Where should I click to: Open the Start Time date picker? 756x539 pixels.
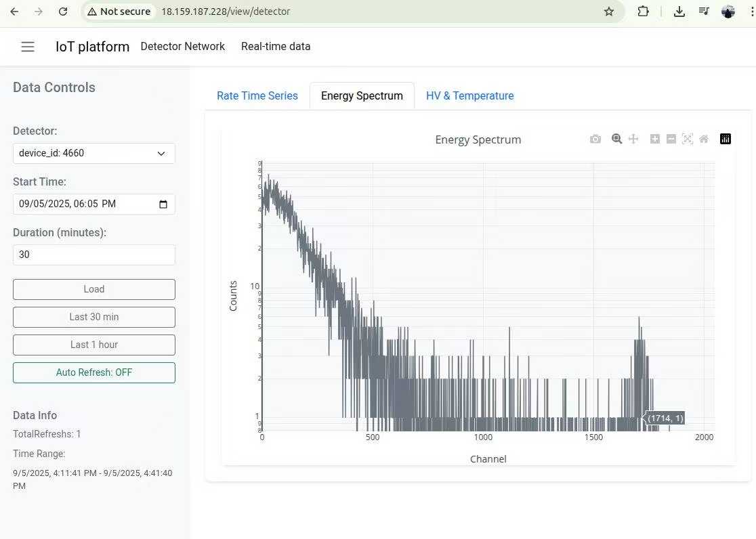coord(163,204)
